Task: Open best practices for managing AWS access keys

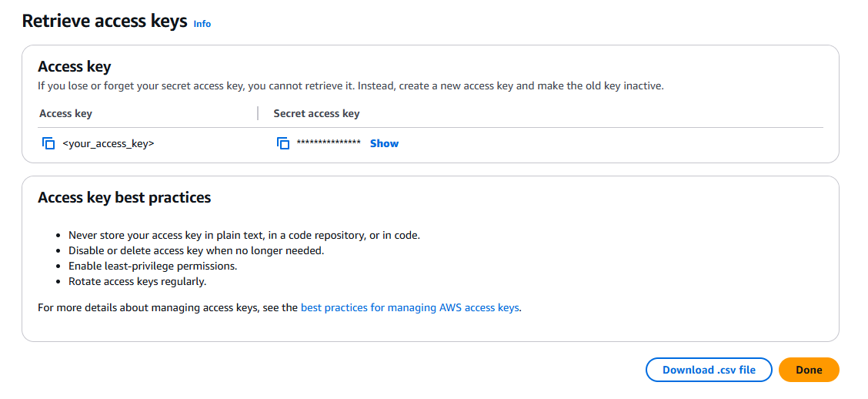Action: (x=409, y=307)
